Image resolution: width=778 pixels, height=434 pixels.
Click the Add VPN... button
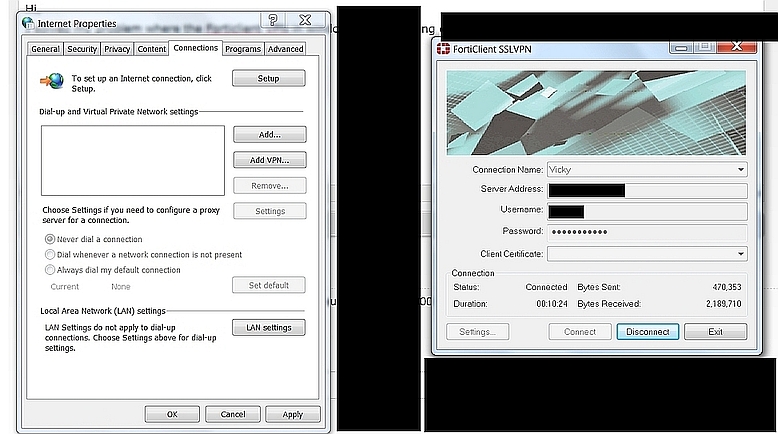[x=269, y=160]
